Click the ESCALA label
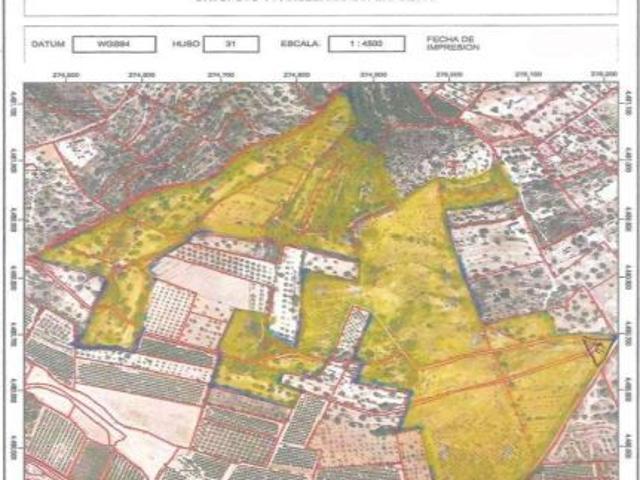 pos(300,44)
